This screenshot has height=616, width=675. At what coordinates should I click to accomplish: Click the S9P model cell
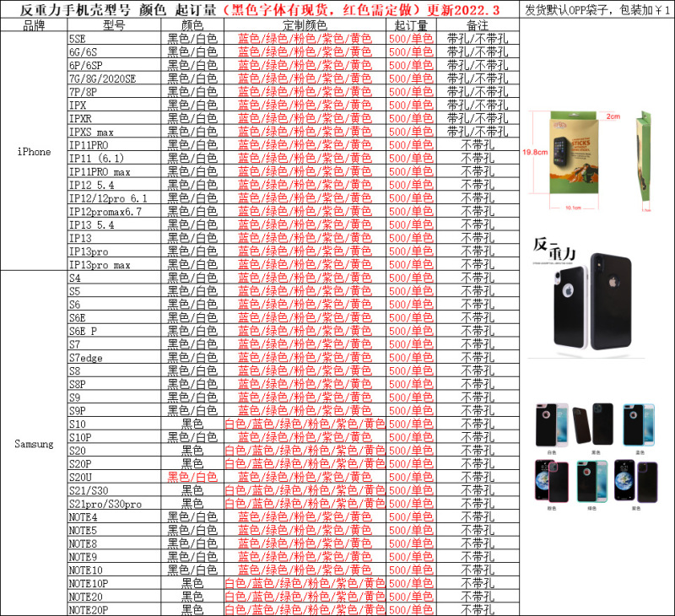coord(114,410)
